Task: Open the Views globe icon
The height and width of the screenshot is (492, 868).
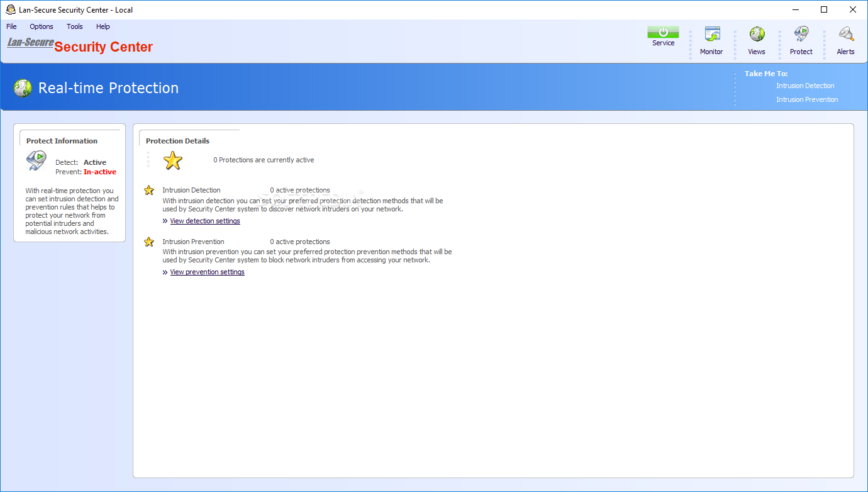Action: point(757,35)
